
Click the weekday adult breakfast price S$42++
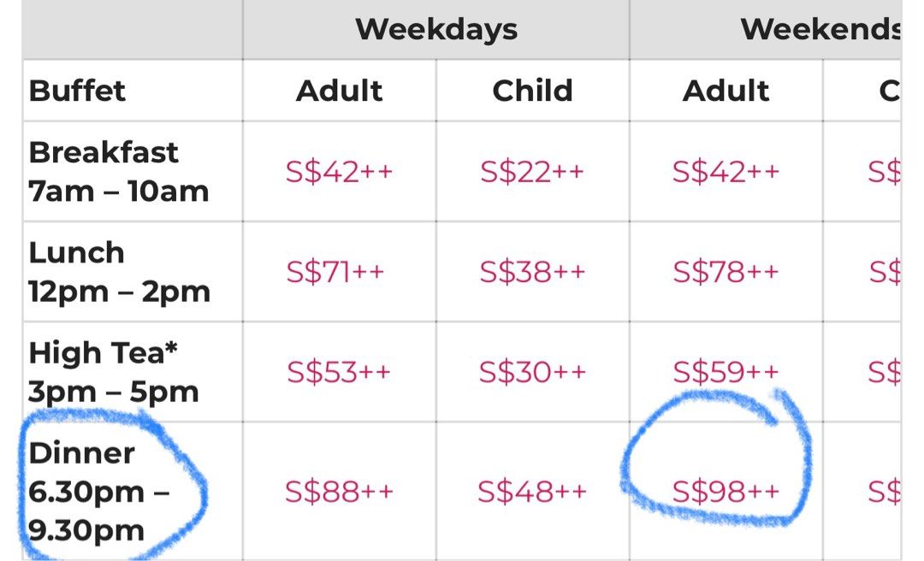pyautogui.click(x=340, y=171)
